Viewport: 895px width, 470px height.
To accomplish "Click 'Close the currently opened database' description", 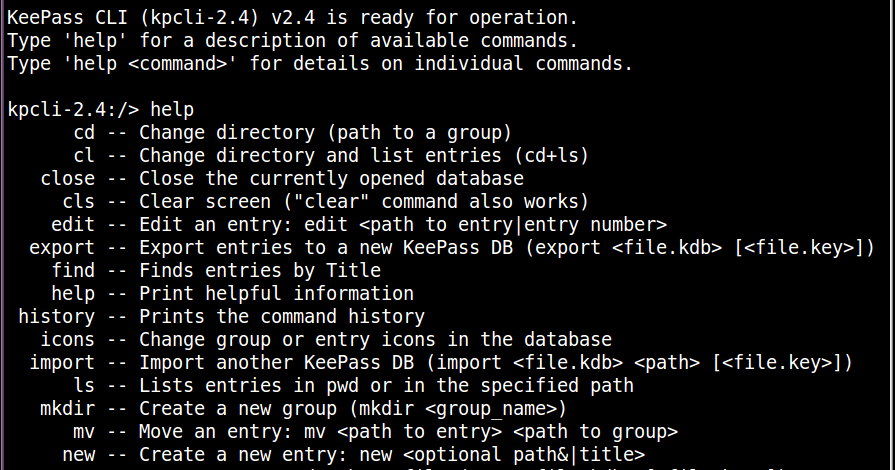I will tap(331, 178).
